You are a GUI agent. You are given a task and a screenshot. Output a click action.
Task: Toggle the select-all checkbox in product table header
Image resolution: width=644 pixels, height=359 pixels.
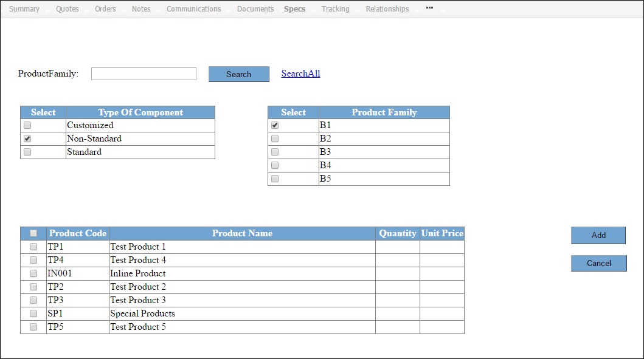(x=33, y=233)
